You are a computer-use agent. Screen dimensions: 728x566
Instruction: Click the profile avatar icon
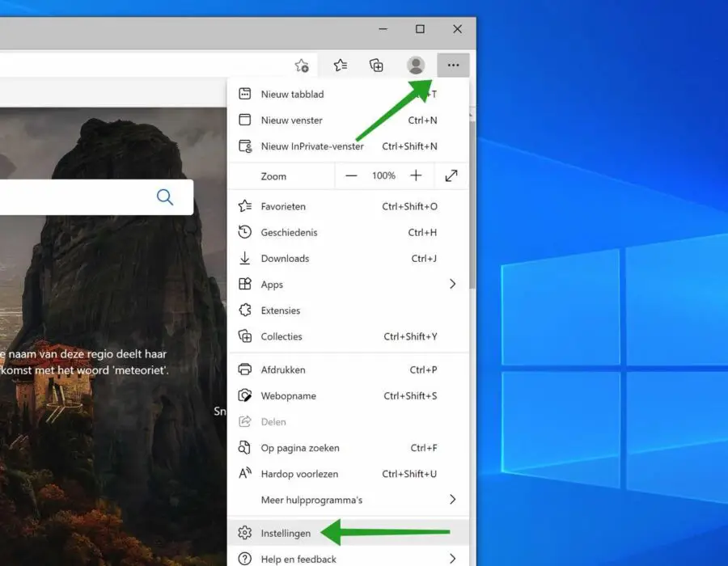416,65
